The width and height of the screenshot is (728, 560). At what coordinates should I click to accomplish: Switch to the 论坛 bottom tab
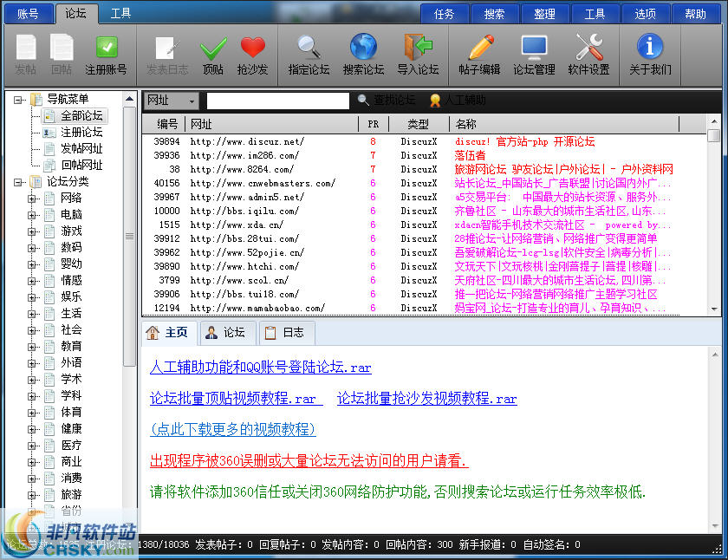tap(227, 333)
